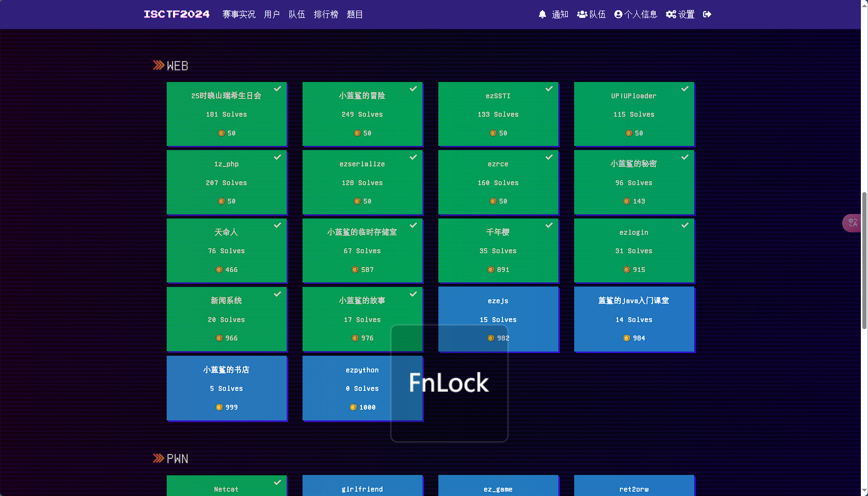Open the 小蓝鲨的书店 challenge card

[227, 388]
